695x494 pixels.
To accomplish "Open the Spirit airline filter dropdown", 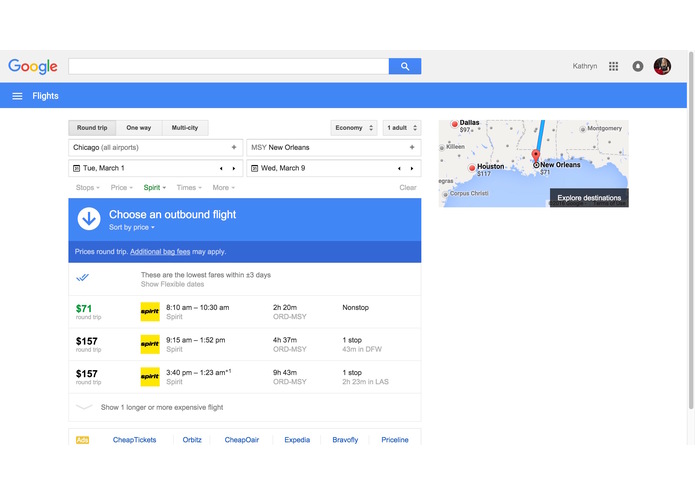I will coord(155,188).
